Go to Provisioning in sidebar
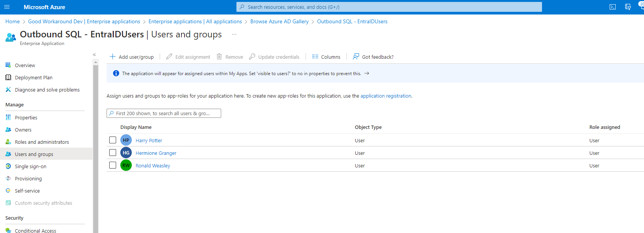 point(28,179)
